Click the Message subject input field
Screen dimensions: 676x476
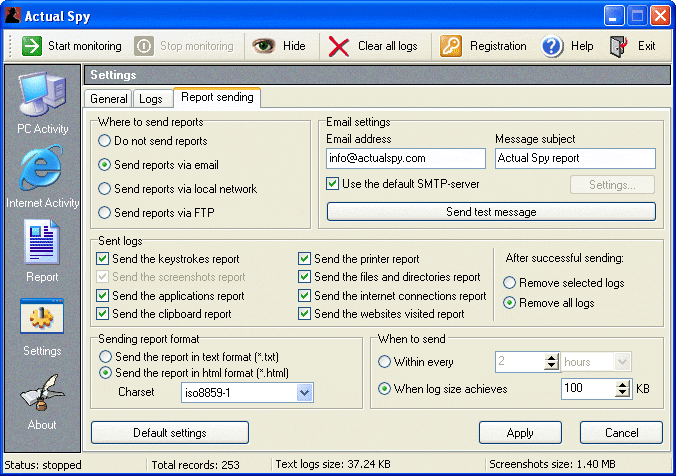(x=575, y=158)
